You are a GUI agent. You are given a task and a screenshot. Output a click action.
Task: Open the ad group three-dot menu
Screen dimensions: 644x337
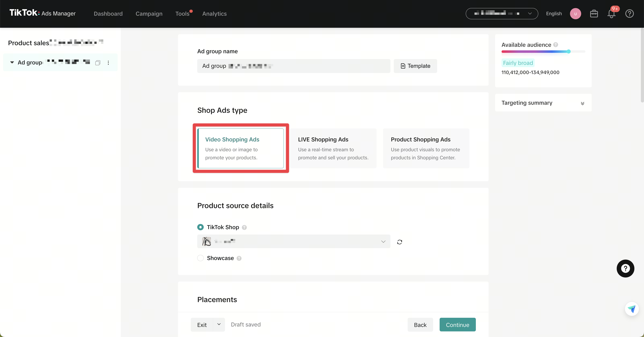[x=108, y=63]
